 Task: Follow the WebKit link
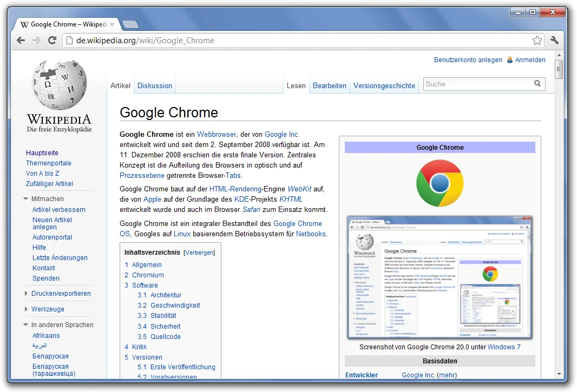pyautogui.click(x=299, y=189)
